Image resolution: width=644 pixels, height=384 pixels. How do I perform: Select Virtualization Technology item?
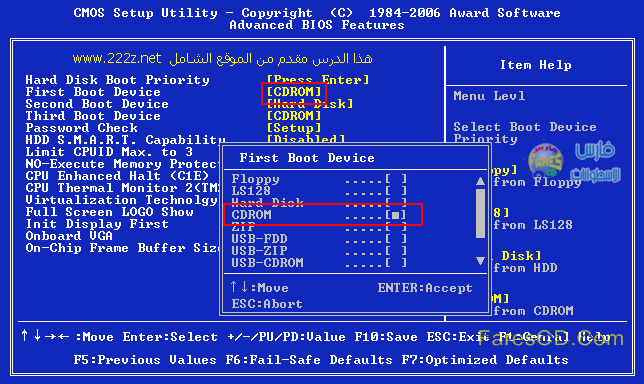point(121,200)
